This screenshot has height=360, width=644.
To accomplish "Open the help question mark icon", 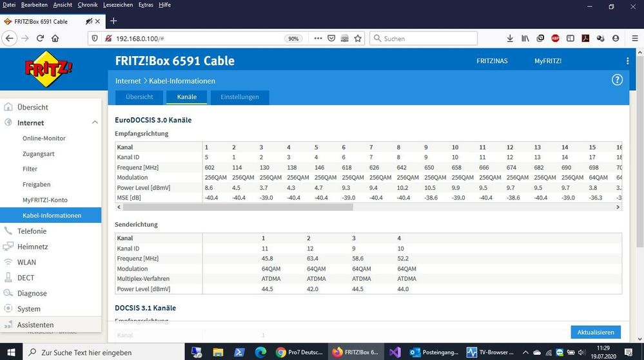I will [x=617, y=80].
